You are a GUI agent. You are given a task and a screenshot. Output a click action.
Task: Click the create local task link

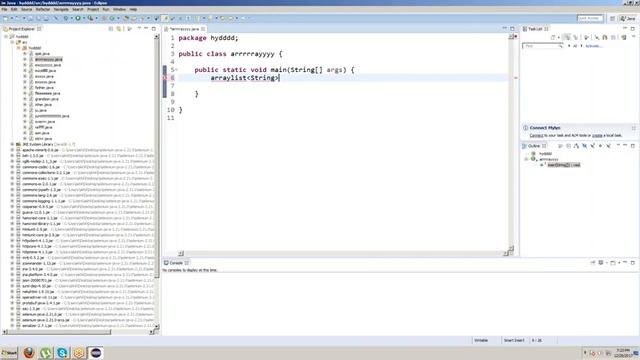(597, 135)
